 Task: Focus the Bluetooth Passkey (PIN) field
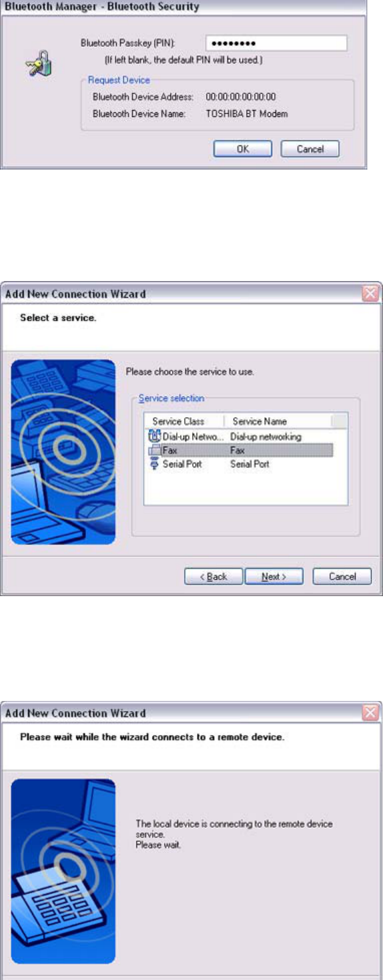276,43
